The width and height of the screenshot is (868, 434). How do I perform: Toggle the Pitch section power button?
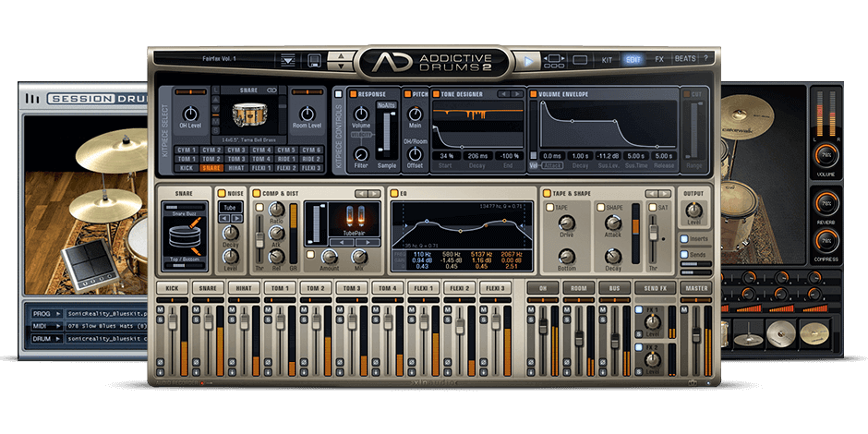pyautogui.click(x=408, y=94)
